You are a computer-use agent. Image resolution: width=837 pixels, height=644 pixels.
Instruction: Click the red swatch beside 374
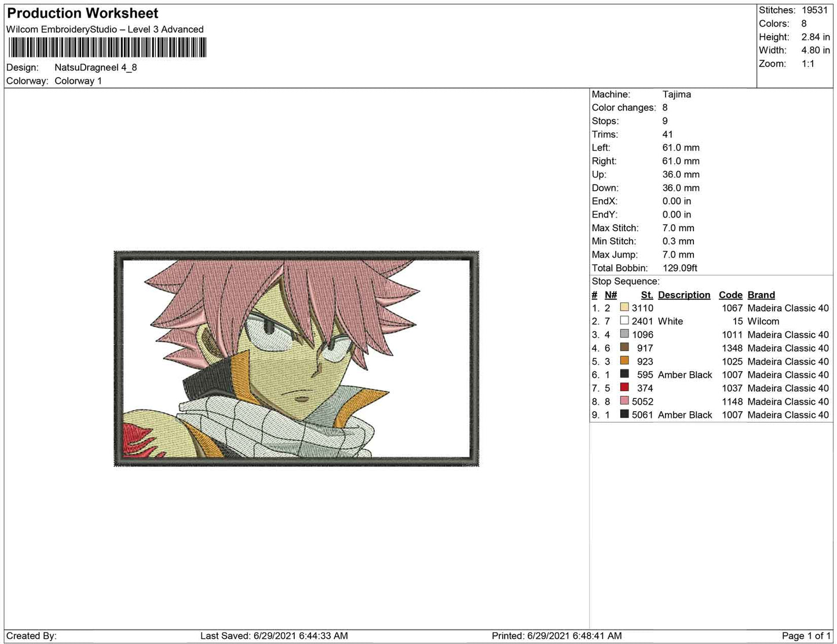pyautogui.click(x=624, y=387)
